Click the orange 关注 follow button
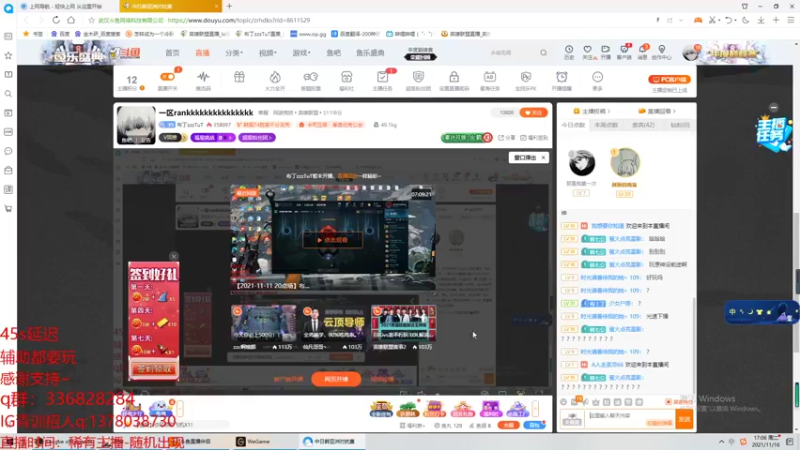Screen dimensions: 800x450 click(x=533, y=112)
